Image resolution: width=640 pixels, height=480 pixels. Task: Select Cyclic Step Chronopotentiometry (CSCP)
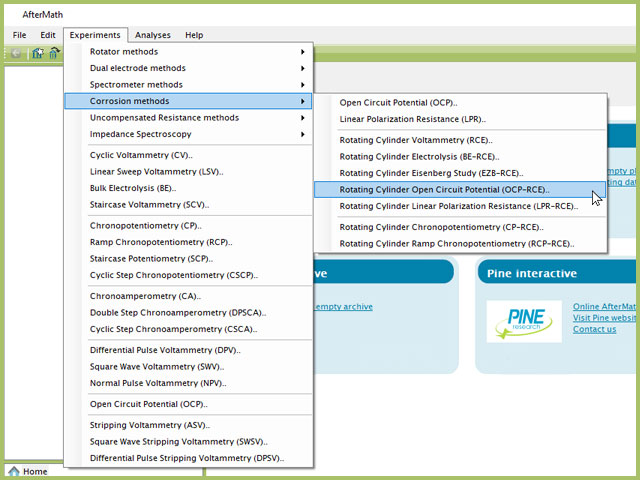188,276
